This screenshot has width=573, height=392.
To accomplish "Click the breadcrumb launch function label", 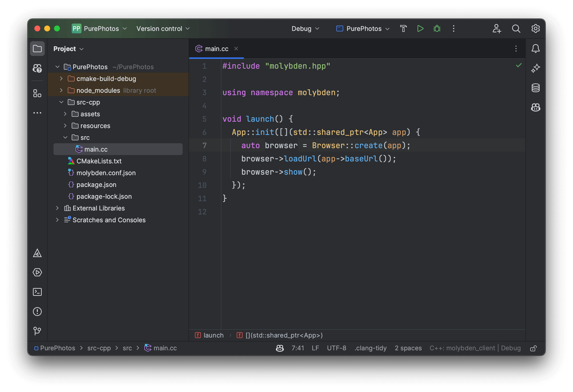I will click(213, 335).
